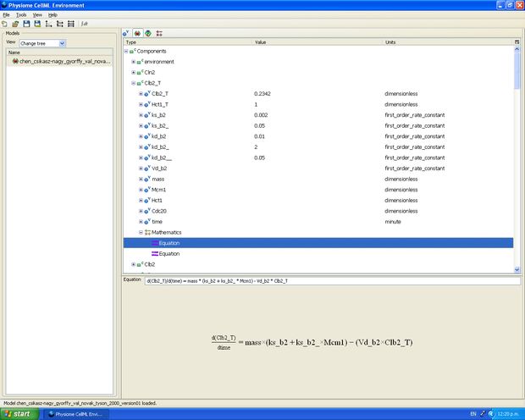The image size is (525, 420).
Task: Click the tree scrollbar up arrow
Action: 517,49
